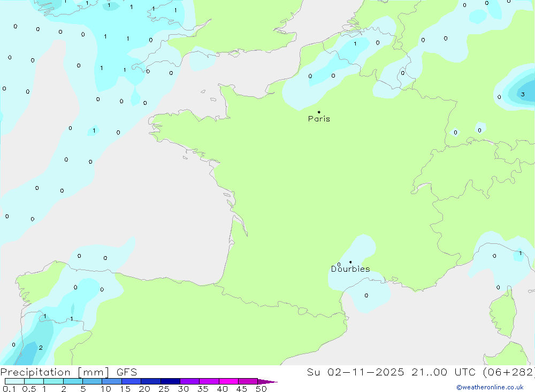Pick the 5–10 mm blue legend swatch
Viewport: 535px width, 392px height.
[93, 381]
